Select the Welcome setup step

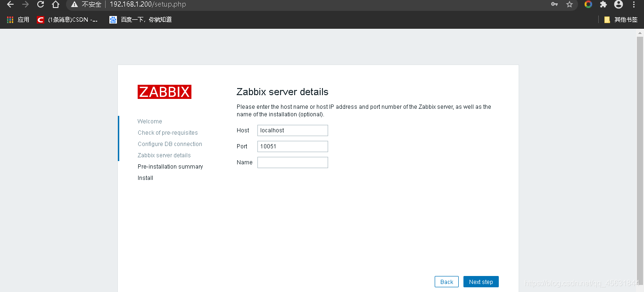click(150, 122)
